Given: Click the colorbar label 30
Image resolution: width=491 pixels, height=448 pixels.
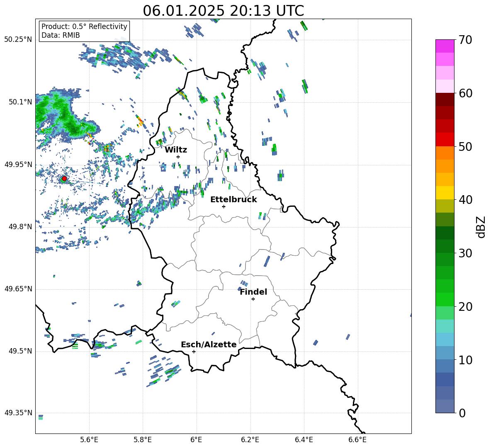Looking at the screenshot, I should (x=465, y=253).
